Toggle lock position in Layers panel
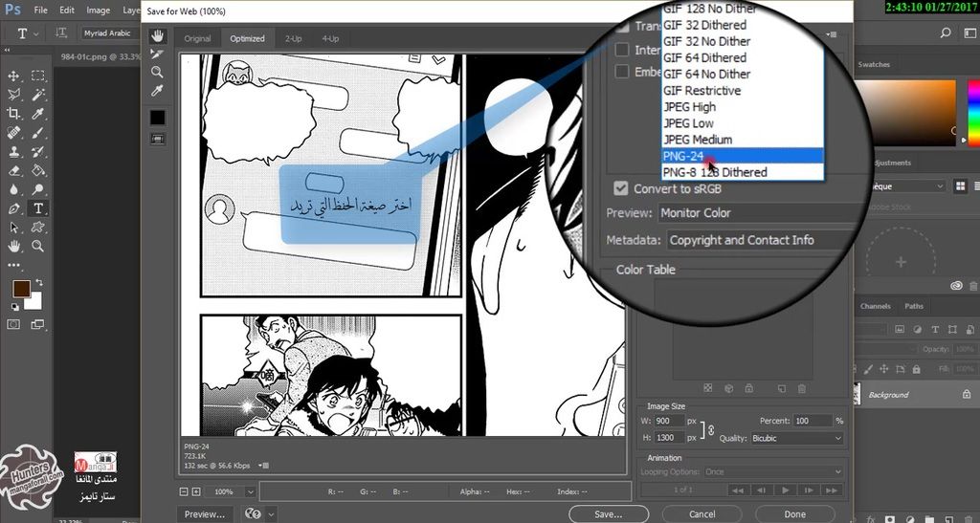Image resolution: width=980 pixels, height=523 pixels. click(883, 369)
